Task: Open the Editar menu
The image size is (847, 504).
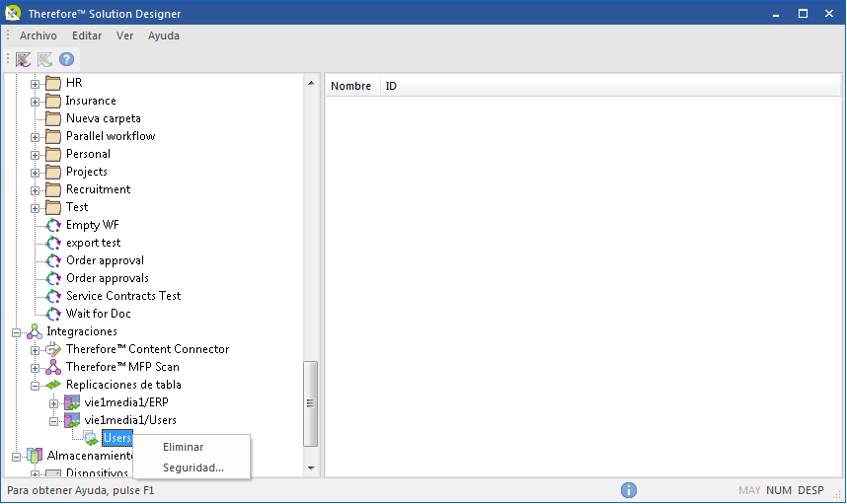Action: [x=87, y=36]
